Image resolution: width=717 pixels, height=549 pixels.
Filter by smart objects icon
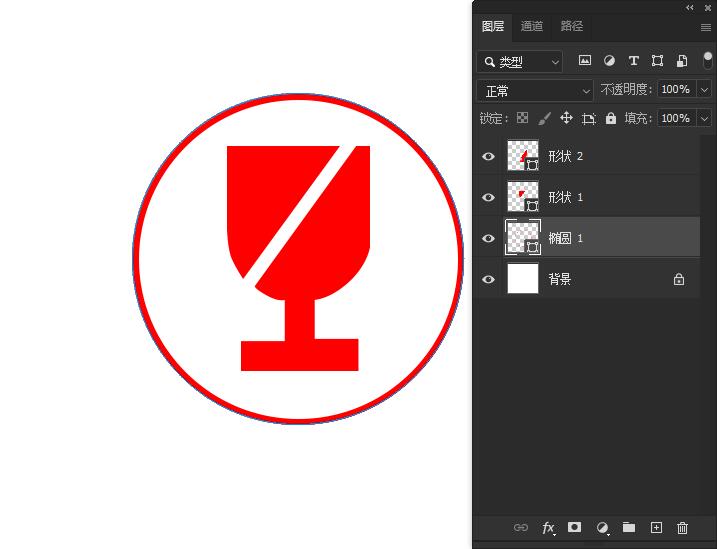click(682, 60)
